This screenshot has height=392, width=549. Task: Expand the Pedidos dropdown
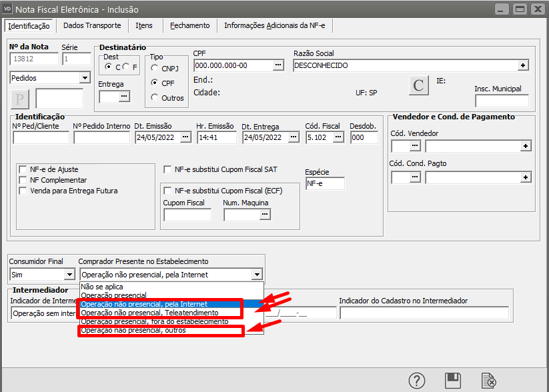click(84, 78)
